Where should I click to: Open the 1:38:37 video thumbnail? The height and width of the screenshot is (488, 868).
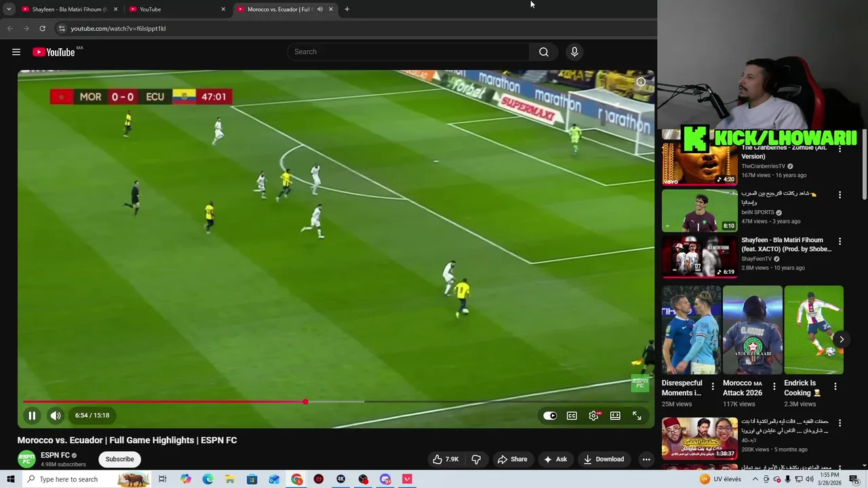pos(699,439)
